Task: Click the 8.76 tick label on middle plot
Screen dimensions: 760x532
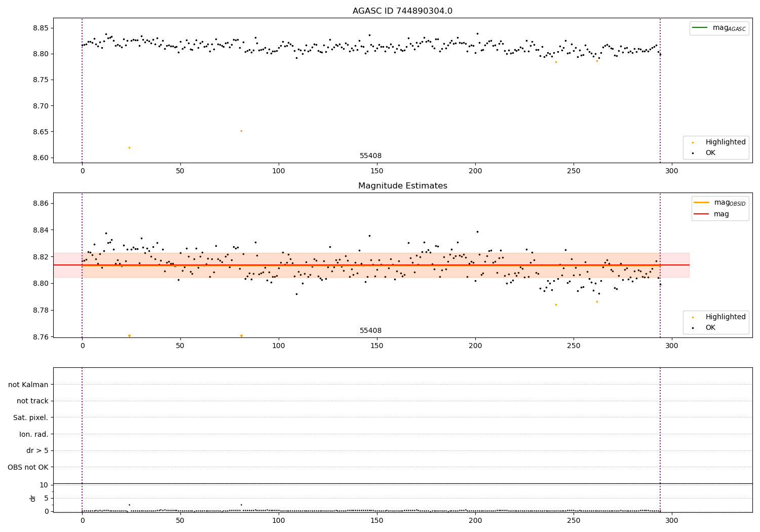Action: click(x=40, y=337)
